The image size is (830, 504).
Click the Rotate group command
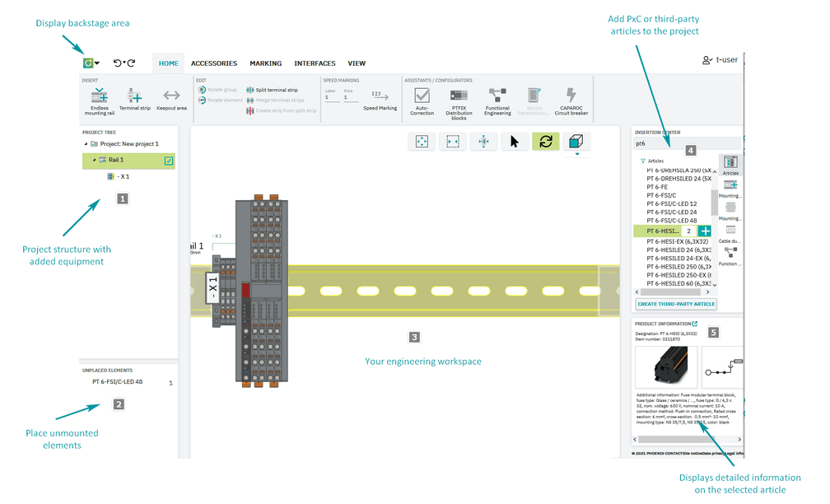point(217,90)
